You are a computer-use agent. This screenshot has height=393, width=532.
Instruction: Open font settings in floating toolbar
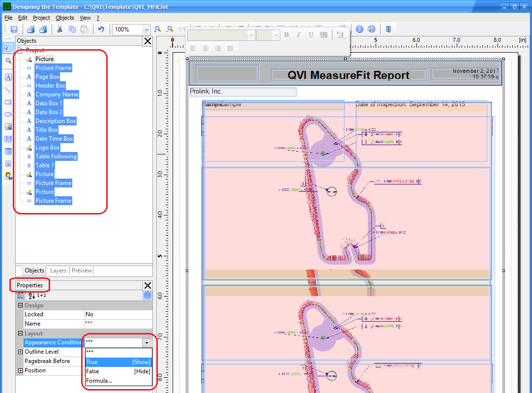[340, 35]
